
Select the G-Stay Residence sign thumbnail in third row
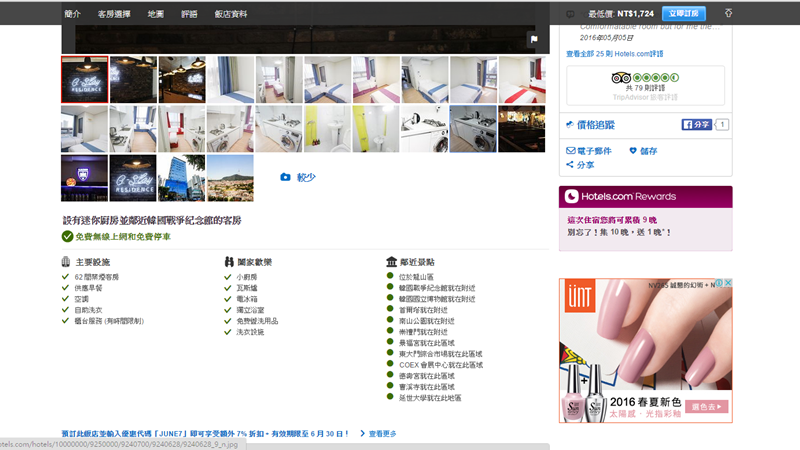(133, 178)
